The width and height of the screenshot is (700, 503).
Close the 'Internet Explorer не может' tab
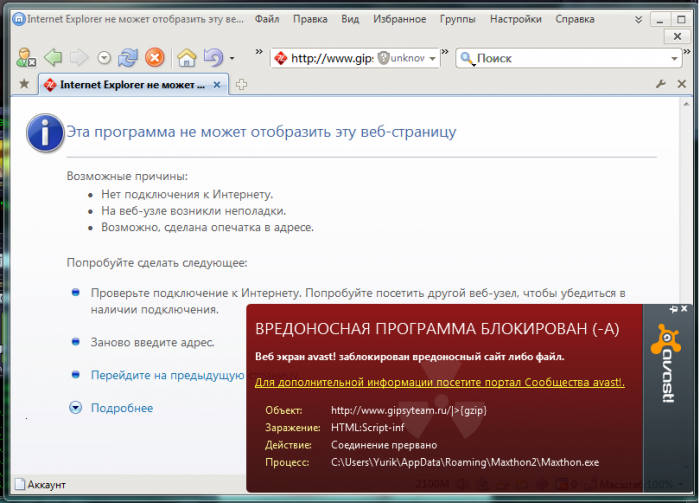click(217, 84)
